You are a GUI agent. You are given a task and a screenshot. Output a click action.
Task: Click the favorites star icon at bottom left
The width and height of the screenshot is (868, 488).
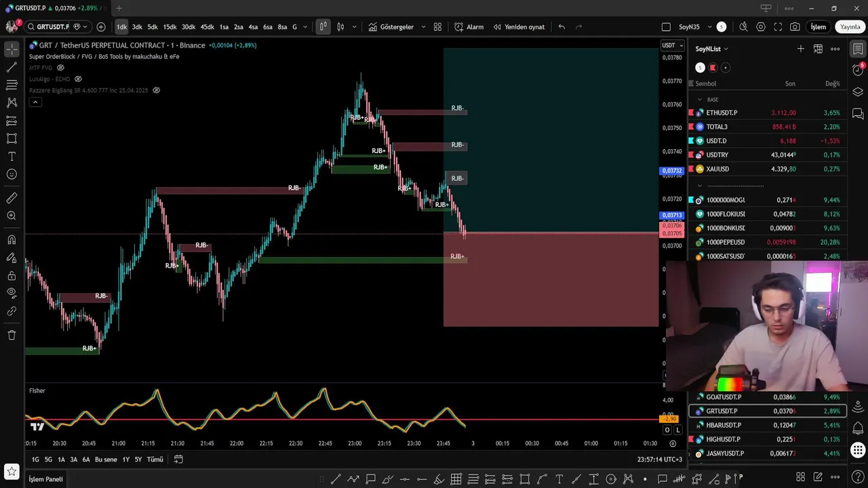tap(12, 470)
